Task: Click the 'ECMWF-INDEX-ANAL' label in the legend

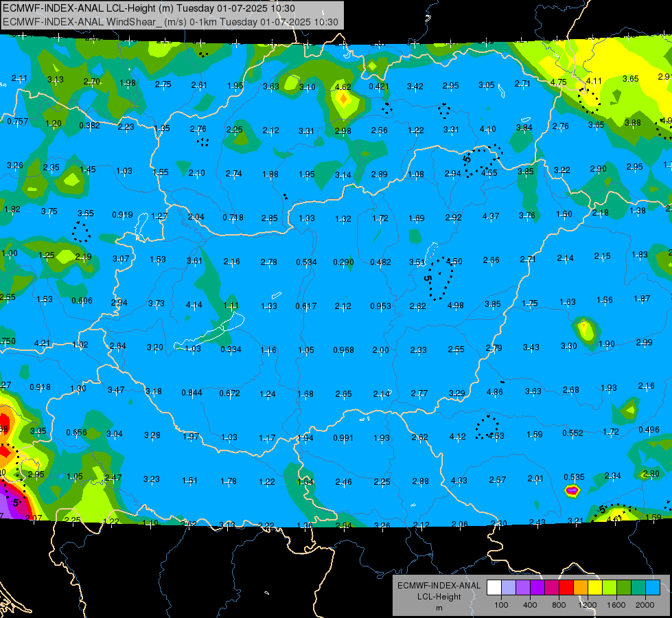Action: click(439, 586)
